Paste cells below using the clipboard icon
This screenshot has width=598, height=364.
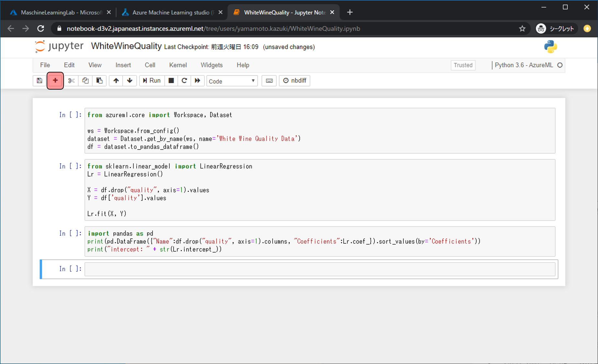coord(99,81)
